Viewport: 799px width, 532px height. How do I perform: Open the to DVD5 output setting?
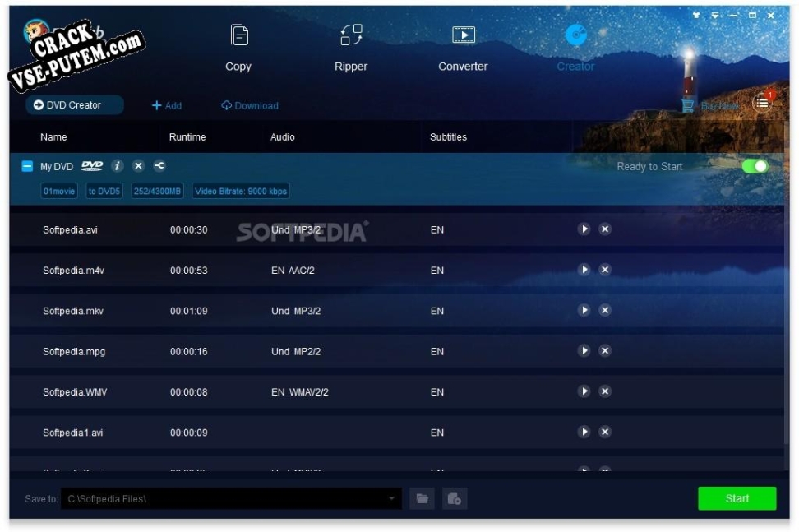tap(104, 191)
